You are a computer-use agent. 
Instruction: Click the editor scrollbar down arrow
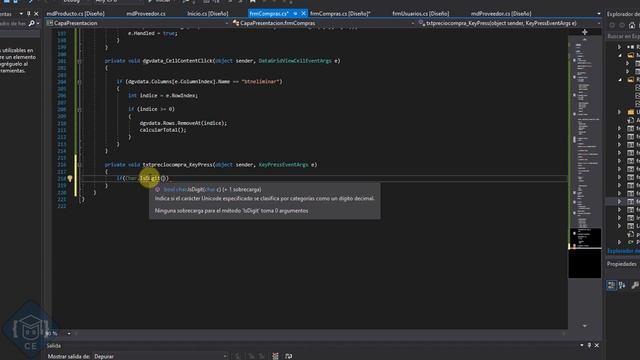click(584, 326)
